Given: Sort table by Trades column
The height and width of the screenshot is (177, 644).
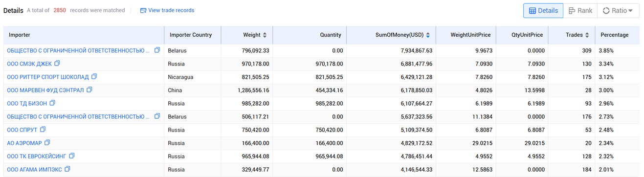Looking at the screenshot, I should 587,35.
